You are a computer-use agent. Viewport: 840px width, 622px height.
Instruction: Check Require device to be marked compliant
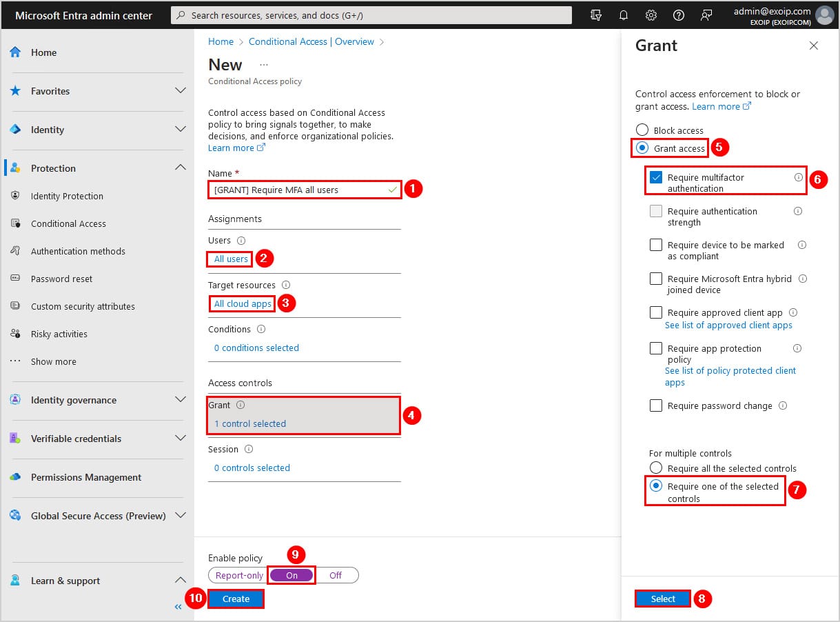656,245
